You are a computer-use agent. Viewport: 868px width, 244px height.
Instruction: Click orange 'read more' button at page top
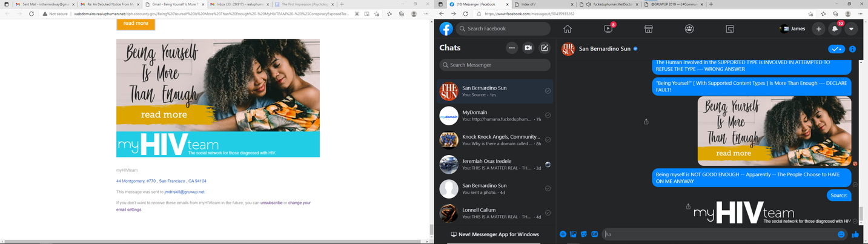pyautogui.click(x=136, y=24)
